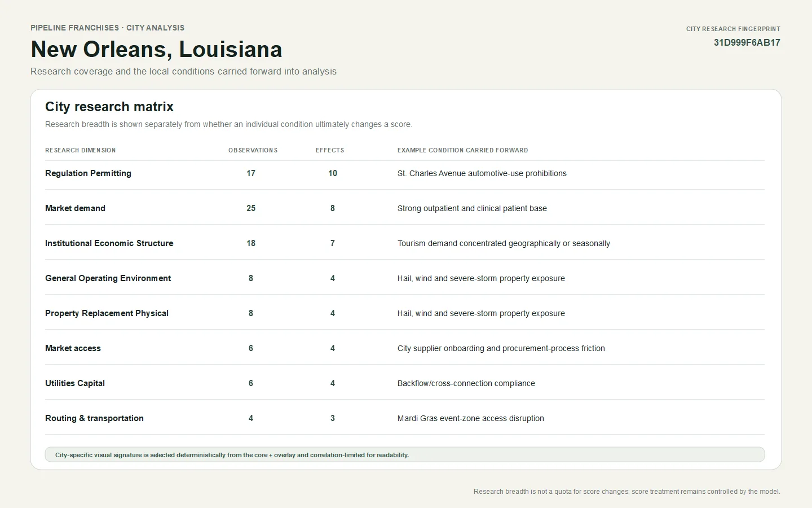Click effects value 7 for Institutional Economic Structure
Screen dimensions: 812x508
click(333, 243)
